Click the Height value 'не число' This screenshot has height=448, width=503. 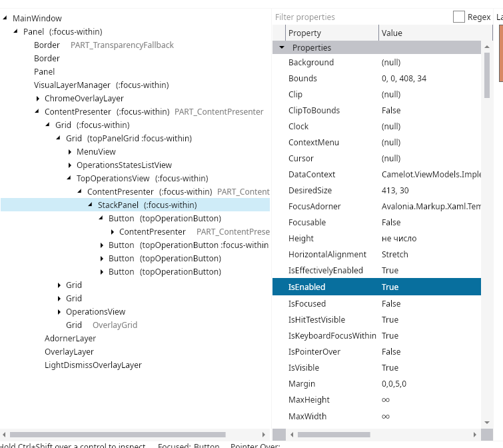[399, 239]
